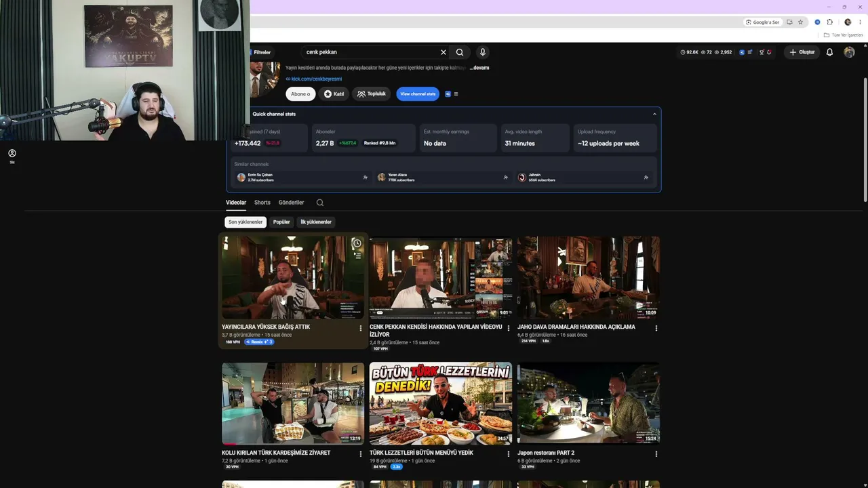Screen dimensions: 868x488
Task: Click the 'Google'a Sor' button
Action: (x=763, y=22)
